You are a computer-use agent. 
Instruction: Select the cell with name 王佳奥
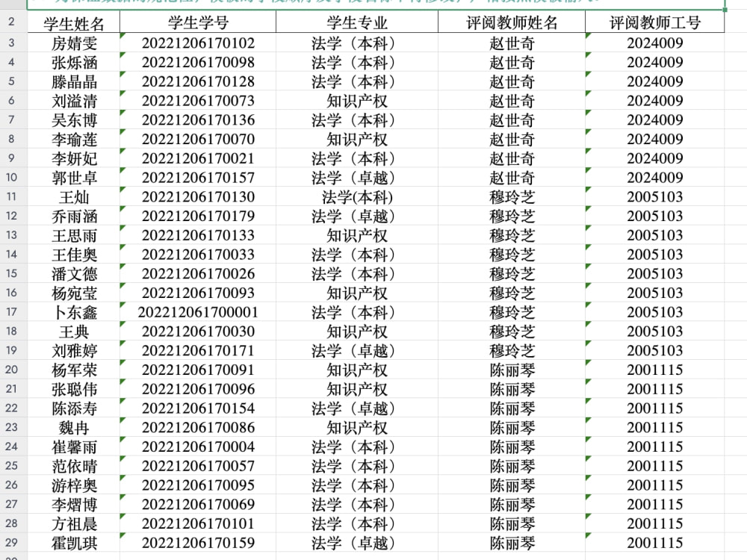pyautogui.click(x=74, y=255)
